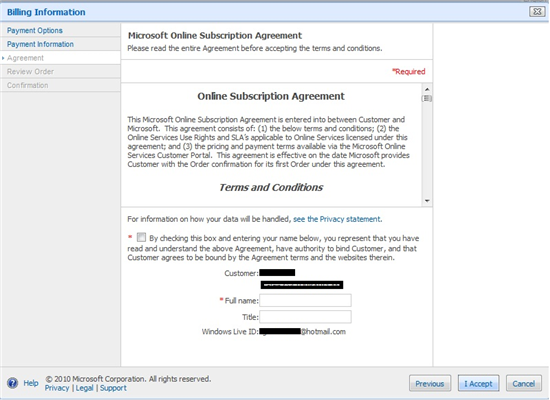The width and height of the screenshot is (550, 400).
Task: Open the footer Privacy link
Action: pos(57,388)
